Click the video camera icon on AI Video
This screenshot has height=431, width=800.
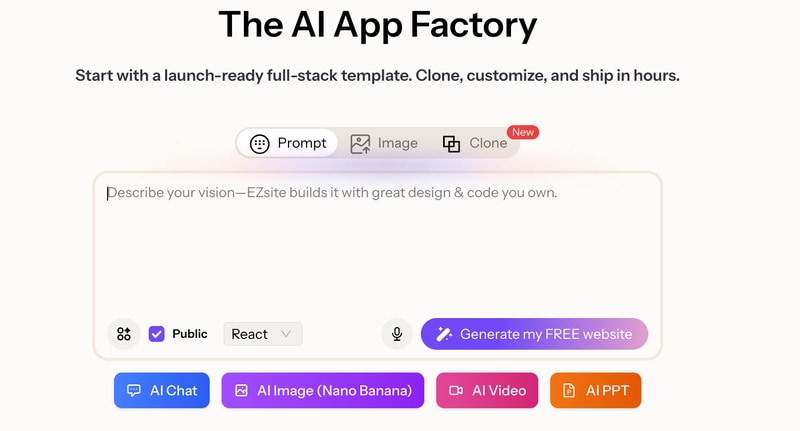pyautogui.click(x=456, y=391)
